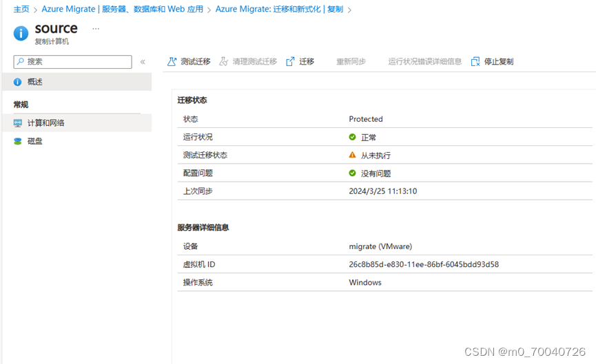Click 清理测试迁移 toolbar button
The image size is (596, 364).
(x=248, y=61)
